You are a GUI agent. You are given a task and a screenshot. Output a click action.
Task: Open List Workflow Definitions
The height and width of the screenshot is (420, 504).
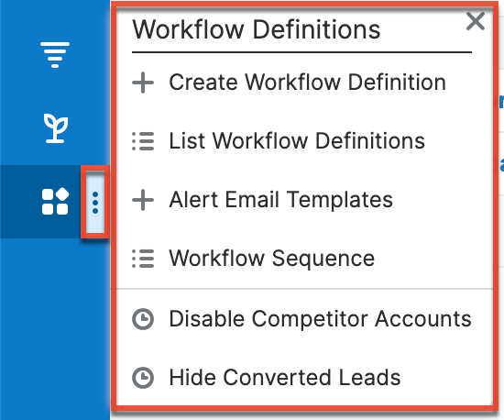pyautogui.click(x=297, y=141)
